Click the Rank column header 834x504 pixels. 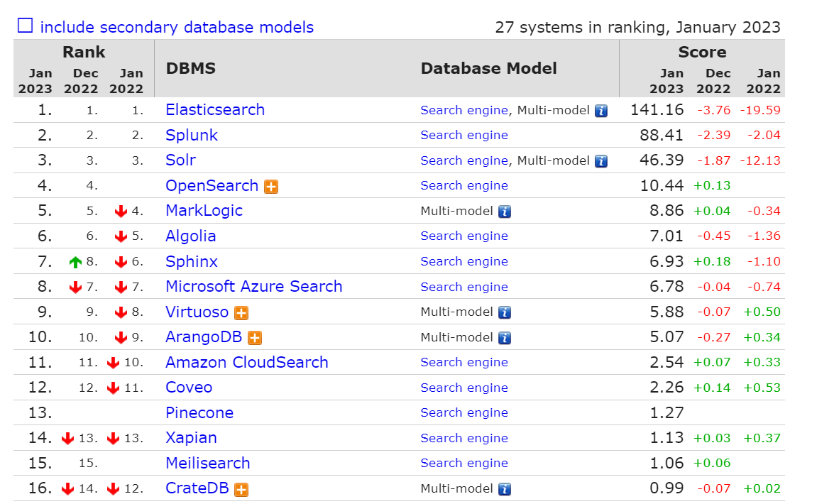click(x=84, y=52)
